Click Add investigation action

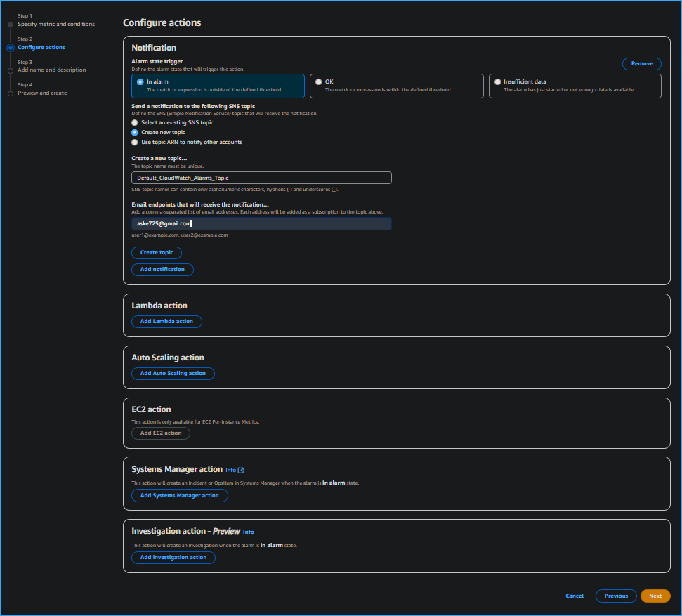(173, 557)
